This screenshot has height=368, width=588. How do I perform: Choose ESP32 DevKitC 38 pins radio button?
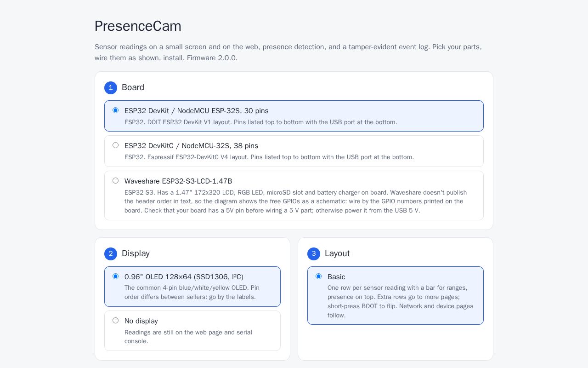(115, 145)
